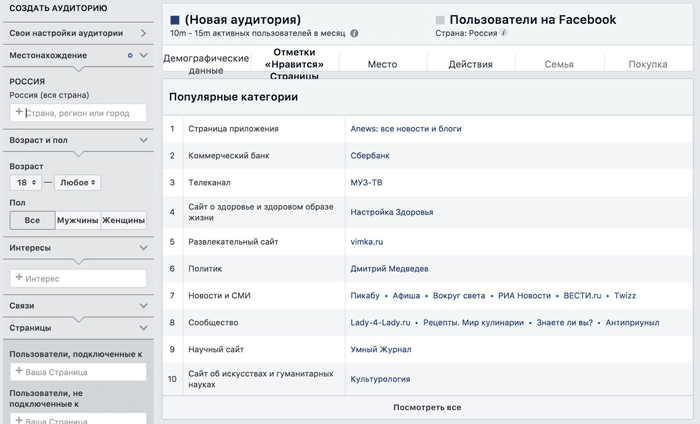Open the Настройка Здоровья link
700x424 pixels.
point(392,212)
